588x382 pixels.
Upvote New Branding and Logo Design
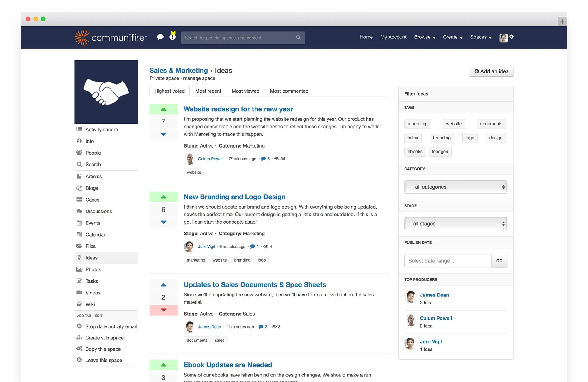[163, 197]
